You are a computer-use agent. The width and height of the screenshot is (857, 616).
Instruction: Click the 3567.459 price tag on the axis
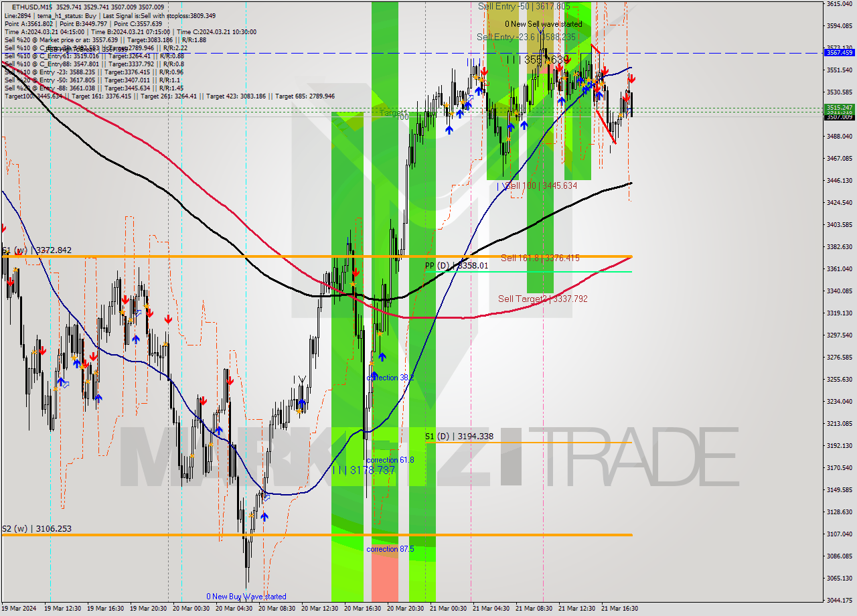pyautogui.click(x=839, y=52)
